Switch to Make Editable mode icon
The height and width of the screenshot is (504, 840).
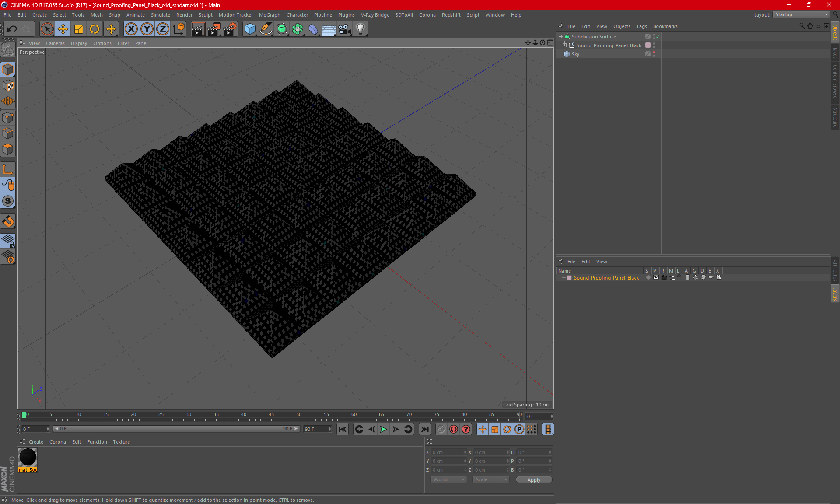(8, 50)
